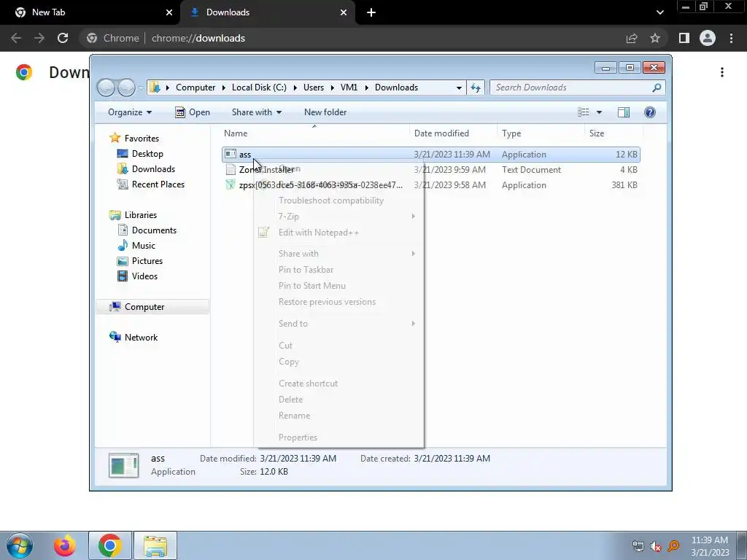Open Chrome share icon
This screenshot has height=560, width=747.
pyautogui.click(x=631, y=38)
